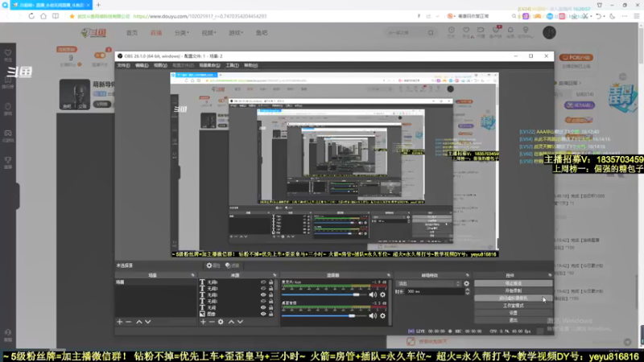The width and height of the screenshot is (644, 362).
Task: Open OBS 设置 settings button in Controls
Action: click(x=513, y=313)
